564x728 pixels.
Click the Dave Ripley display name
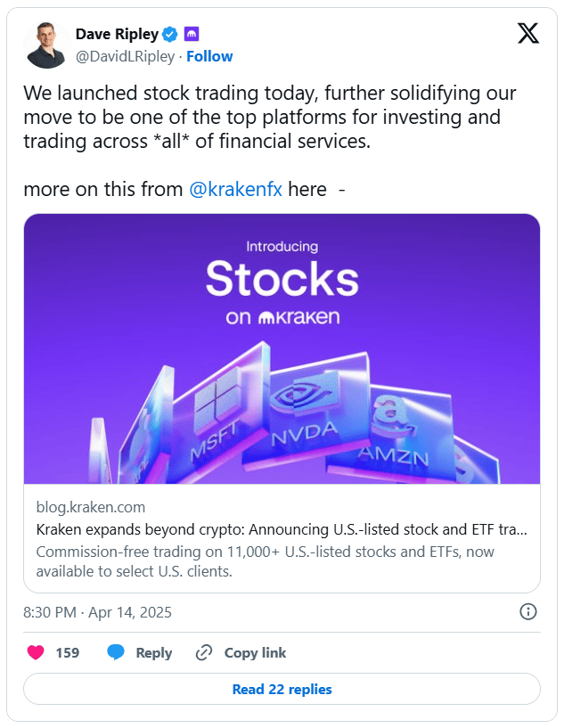click(117, 35)
